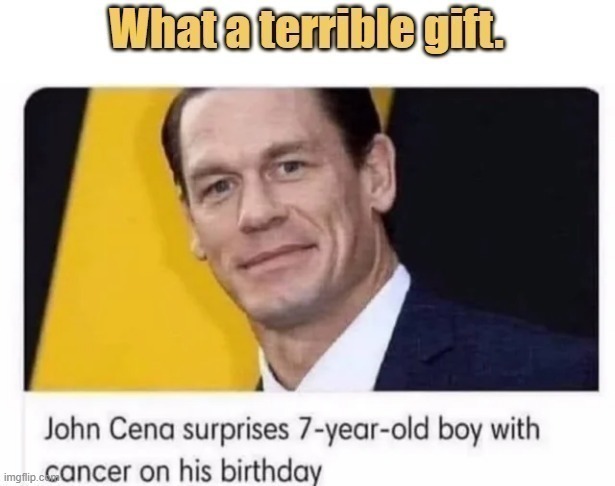
Task: Click the man's smiling mouth
Action: (x=278, y=256)
